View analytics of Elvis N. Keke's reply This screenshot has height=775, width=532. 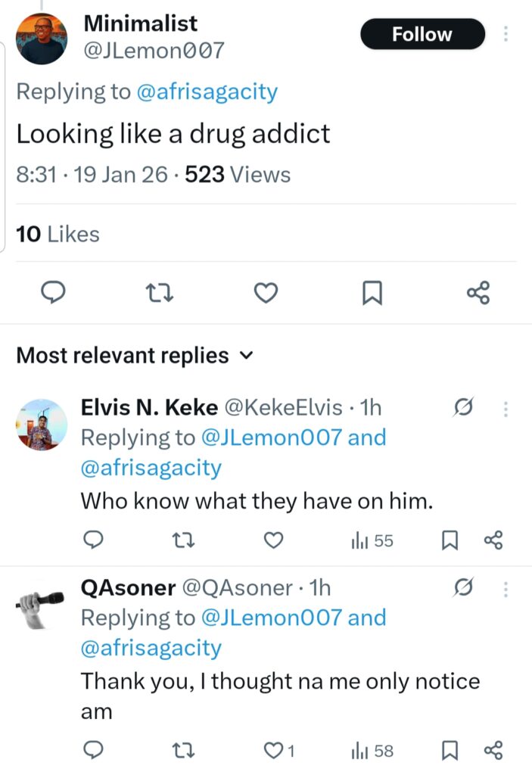pyautogui.click(x=372, y=540)
